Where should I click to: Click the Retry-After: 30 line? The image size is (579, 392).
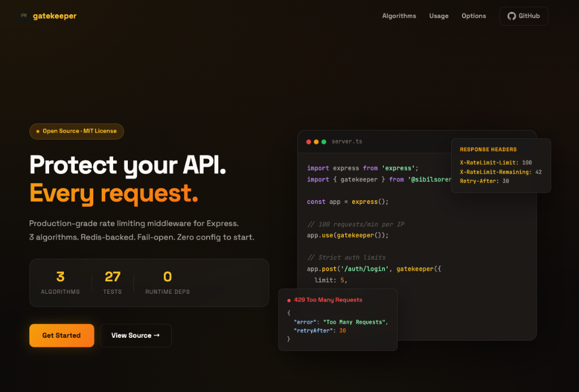(485, 181)
